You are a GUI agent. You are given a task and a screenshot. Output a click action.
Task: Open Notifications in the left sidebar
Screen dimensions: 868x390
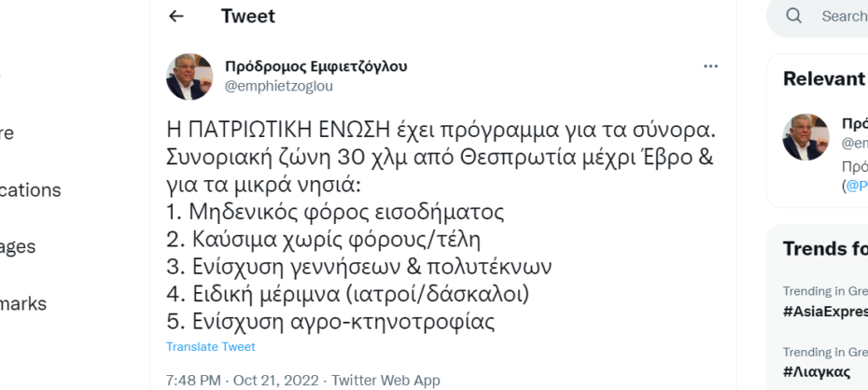[31, 189]
